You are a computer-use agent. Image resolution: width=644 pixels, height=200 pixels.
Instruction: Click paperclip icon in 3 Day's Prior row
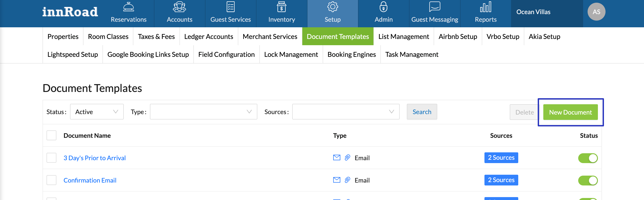click(347, 157)
